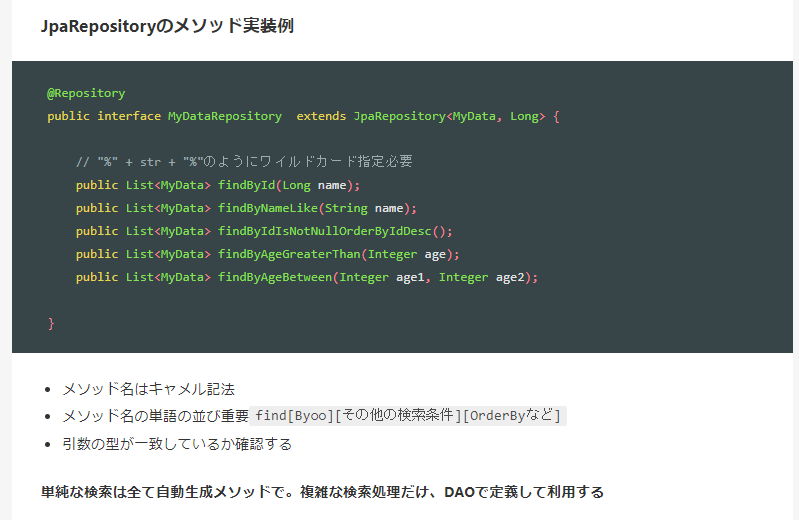Click the findByAgeGreaterThan method name
The image size is (799, 520).
[x=288, y=254]
